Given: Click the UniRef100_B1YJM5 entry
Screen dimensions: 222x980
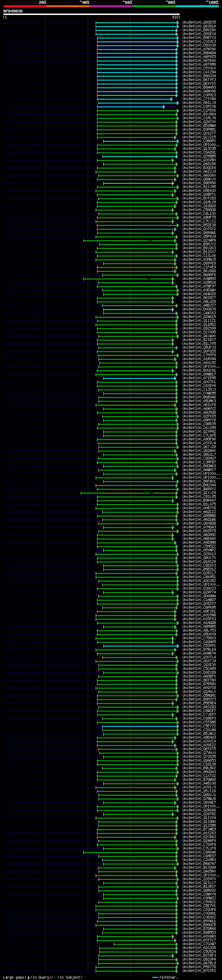Looking at the screenshot, I should pyautogui.click(x=199, y=187).
